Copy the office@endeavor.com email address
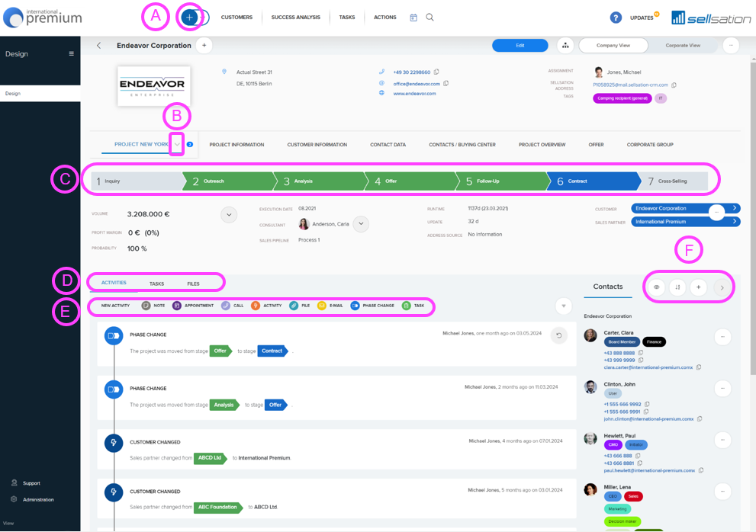 point(446,83)
